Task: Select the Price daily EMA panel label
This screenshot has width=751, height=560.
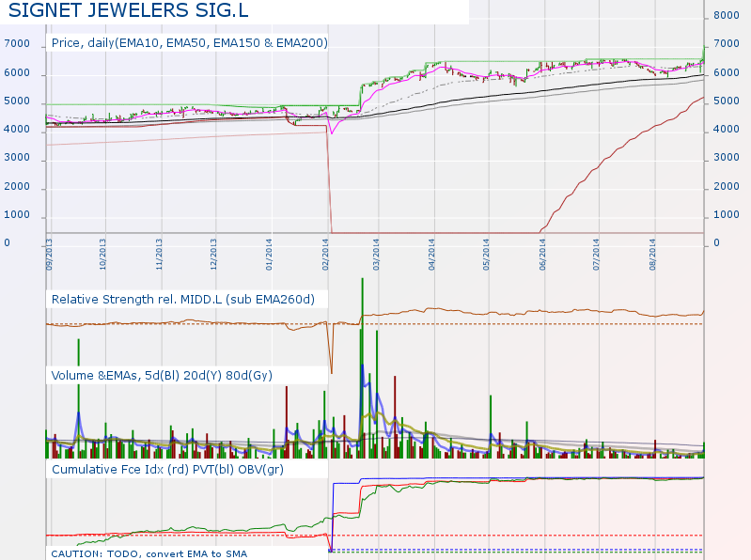Action: (x=190, y=43)
